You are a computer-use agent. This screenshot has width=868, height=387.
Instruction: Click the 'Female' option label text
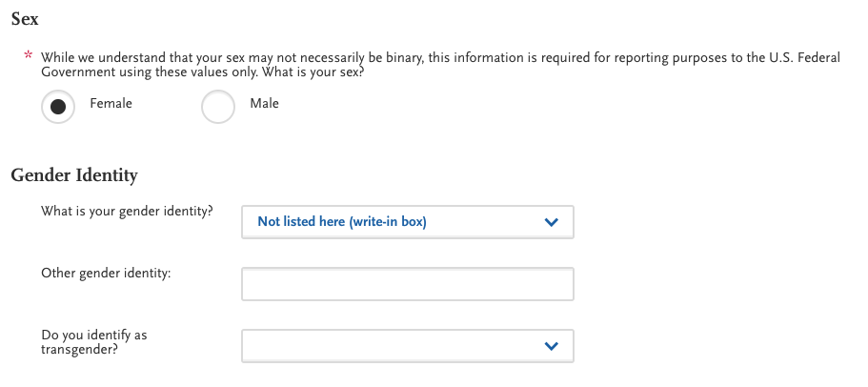[x=111, y=103]
